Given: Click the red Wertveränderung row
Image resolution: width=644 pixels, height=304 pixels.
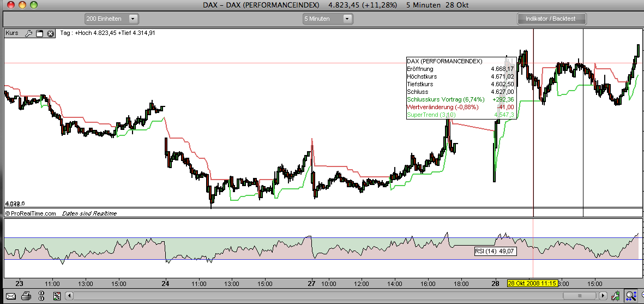Looking at the screenshot, I should [460, 107].
